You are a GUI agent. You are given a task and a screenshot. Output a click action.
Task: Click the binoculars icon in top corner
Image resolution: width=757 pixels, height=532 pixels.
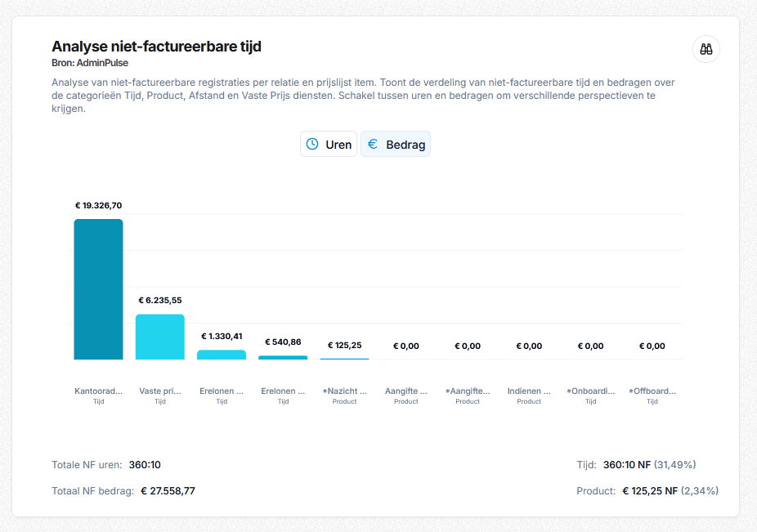point(705,49)
